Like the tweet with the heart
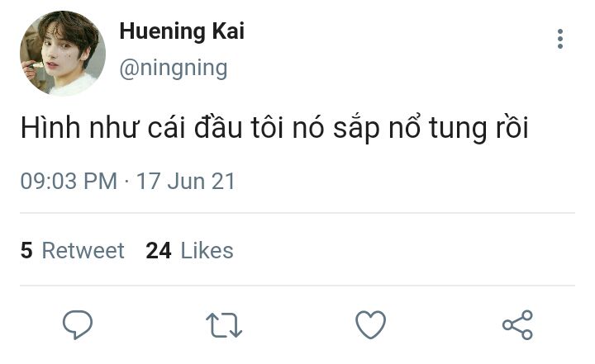595x364 pixels. pos(370,324)
